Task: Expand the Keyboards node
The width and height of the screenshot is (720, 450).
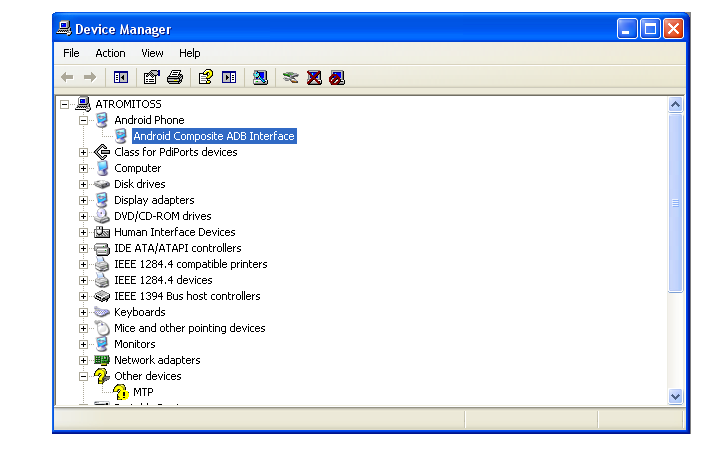Action: (83, 312)
